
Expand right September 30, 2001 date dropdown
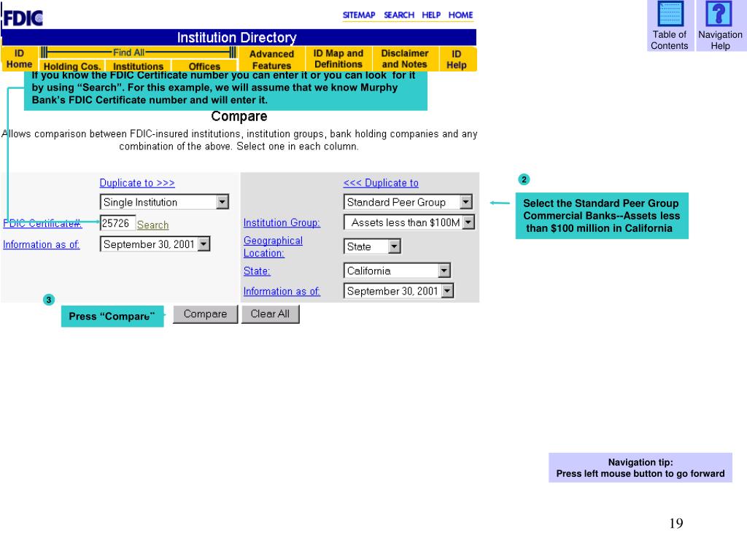(399, 291)
